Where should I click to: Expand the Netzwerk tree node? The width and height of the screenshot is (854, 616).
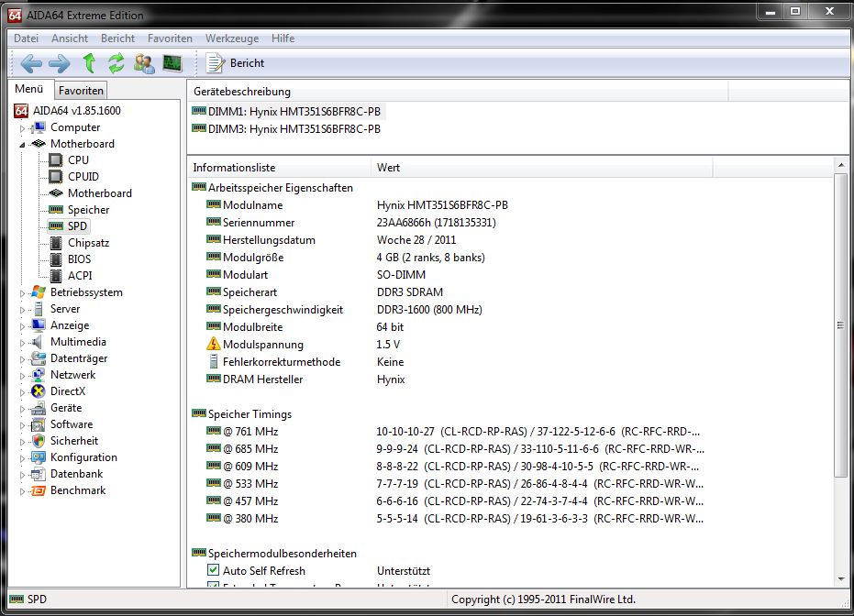(22, 376)
